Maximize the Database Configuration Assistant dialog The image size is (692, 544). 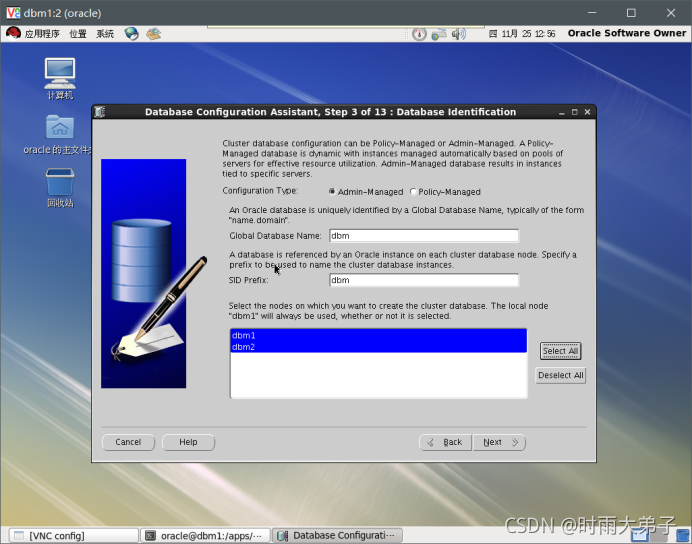point(575,112)
